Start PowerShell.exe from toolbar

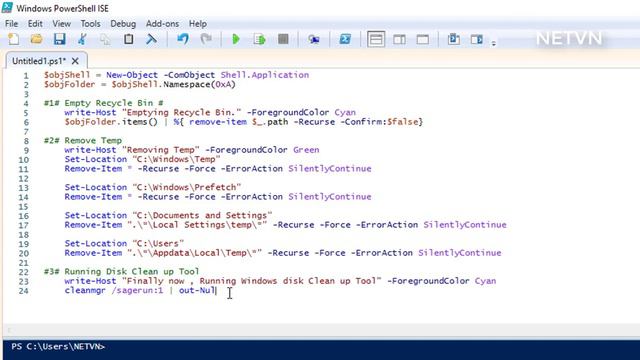(x=345, y=39)
